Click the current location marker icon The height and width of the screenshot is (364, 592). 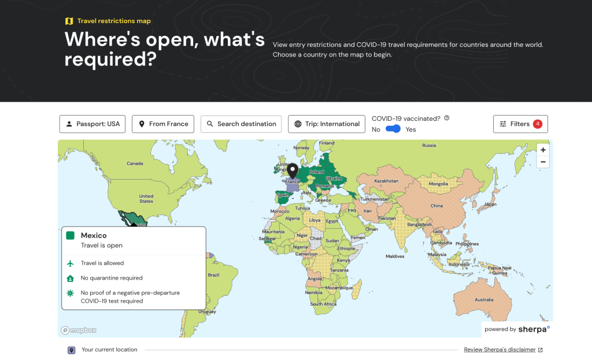pos(71,350)
